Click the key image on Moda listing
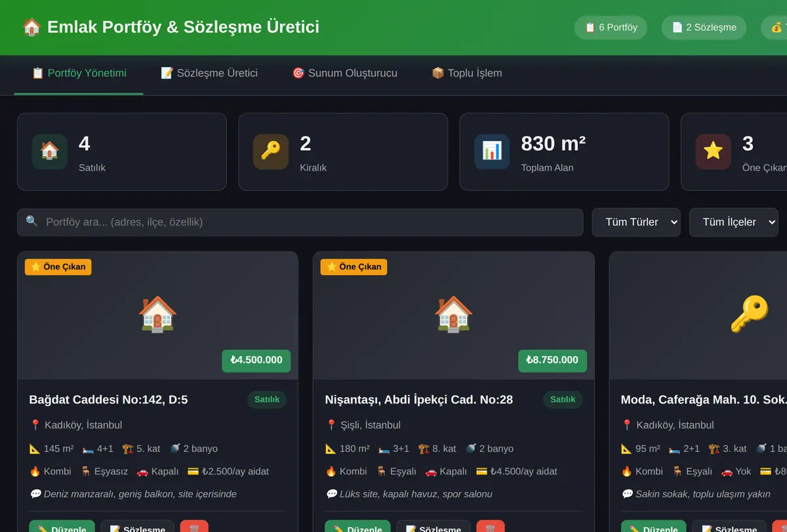Image resolution: width=787 pixels, height=532 pixels. 750,314
